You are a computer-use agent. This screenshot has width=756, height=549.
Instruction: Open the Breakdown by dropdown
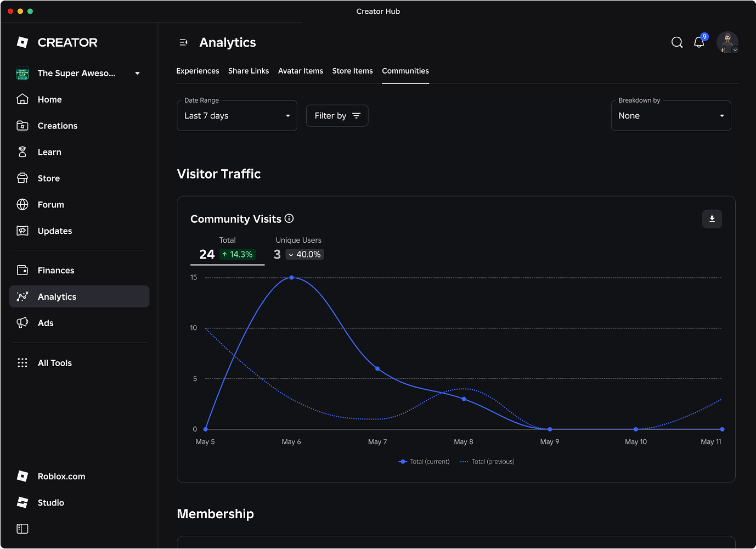coord(671,116)
